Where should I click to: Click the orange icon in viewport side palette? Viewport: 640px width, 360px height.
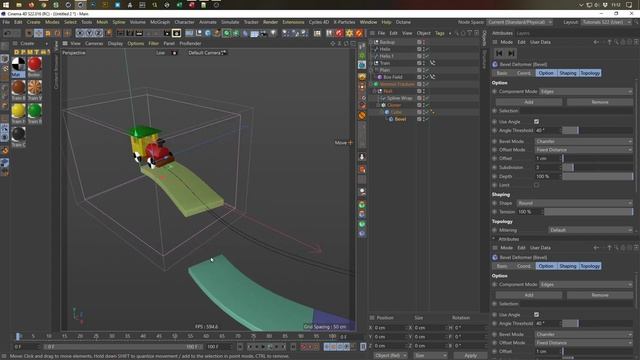coord(362,116)
